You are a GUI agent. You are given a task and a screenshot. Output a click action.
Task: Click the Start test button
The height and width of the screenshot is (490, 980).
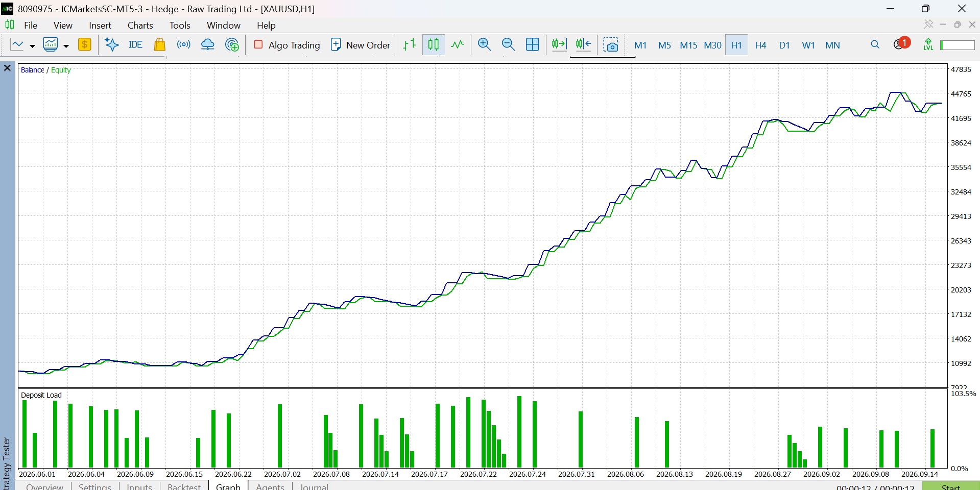(951, 486)
